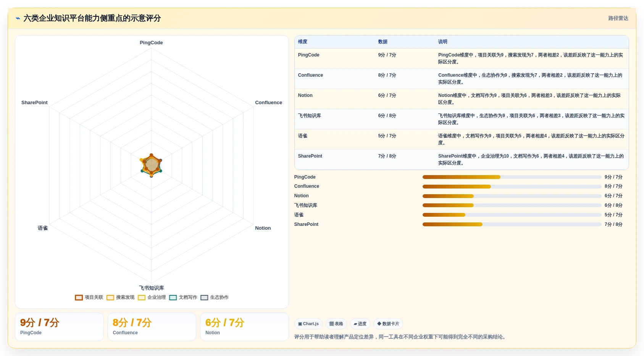Click the 语雀 radar axis label
The image size is (644, 356).
coord(43,228)
